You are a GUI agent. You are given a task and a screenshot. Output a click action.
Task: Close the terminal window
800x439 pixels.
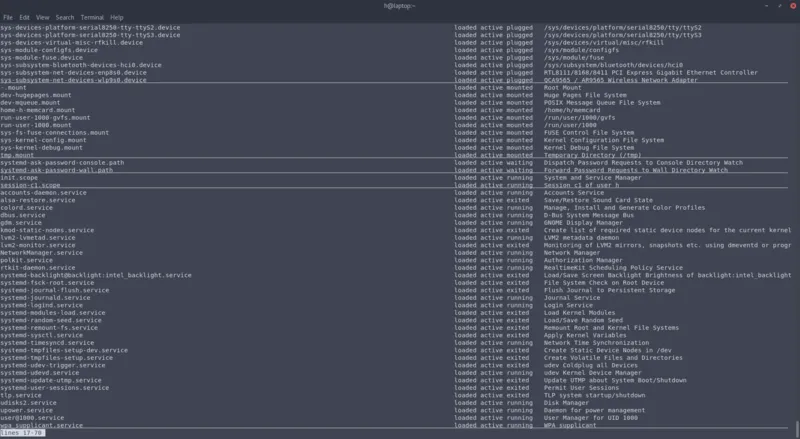tap(793, 6)
